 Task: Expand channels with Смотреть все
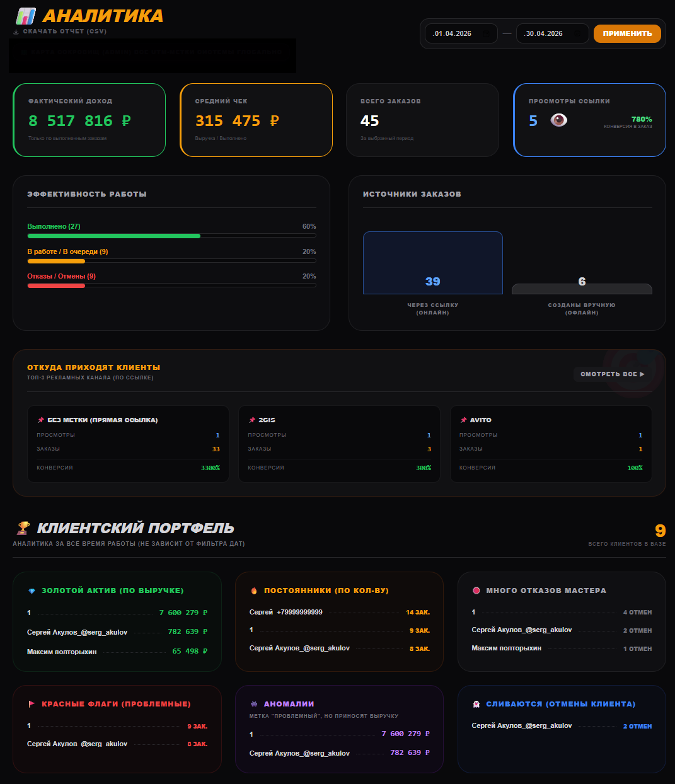click(612, 374)
